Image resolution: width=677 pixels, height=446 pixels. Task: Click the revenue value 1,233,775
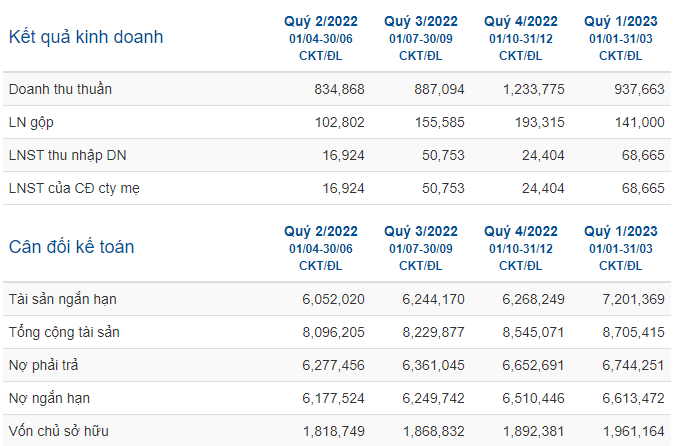534,89
